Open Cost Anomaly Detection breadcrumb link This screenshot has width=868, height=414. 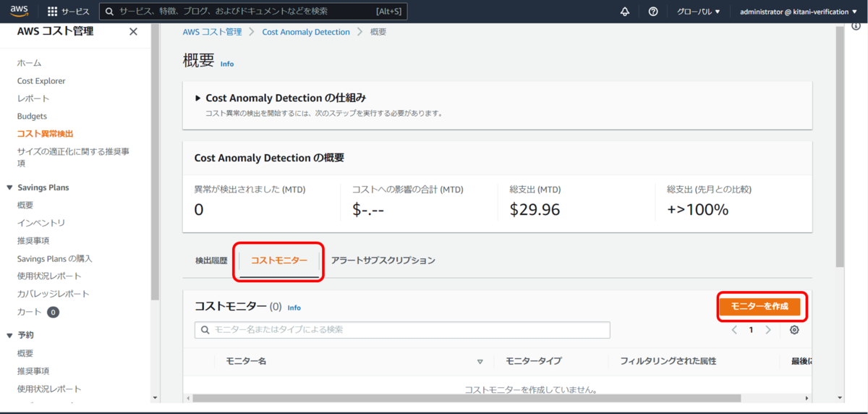point(306,32)
